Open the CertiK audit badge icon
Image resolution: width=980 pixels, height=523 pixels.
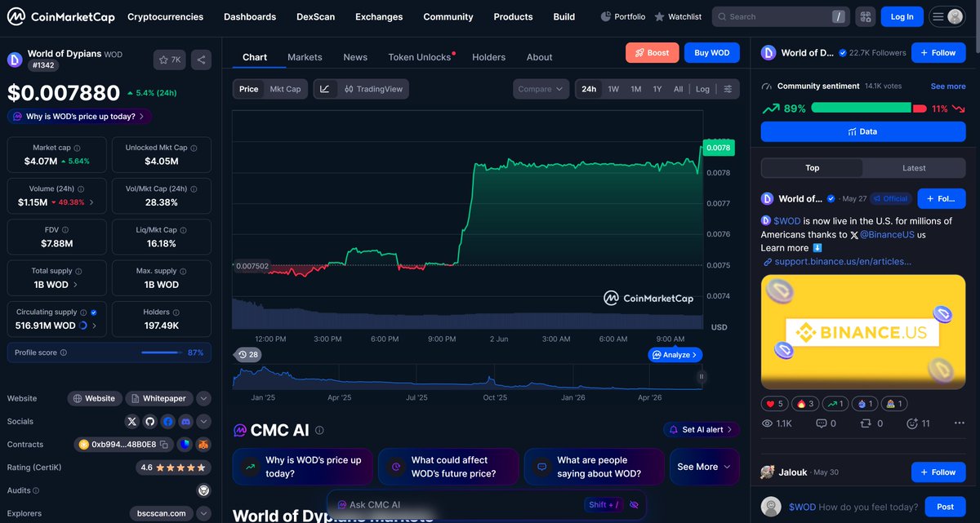203,490
